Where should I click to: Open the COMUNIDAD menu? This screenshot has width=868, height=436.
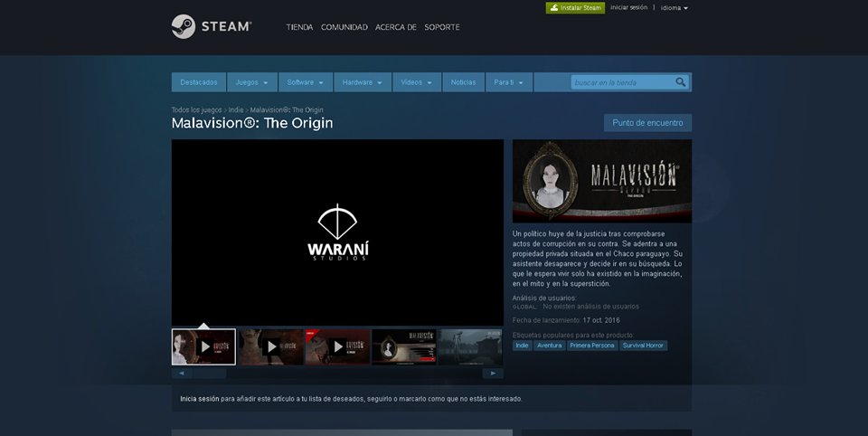[344, 27]
